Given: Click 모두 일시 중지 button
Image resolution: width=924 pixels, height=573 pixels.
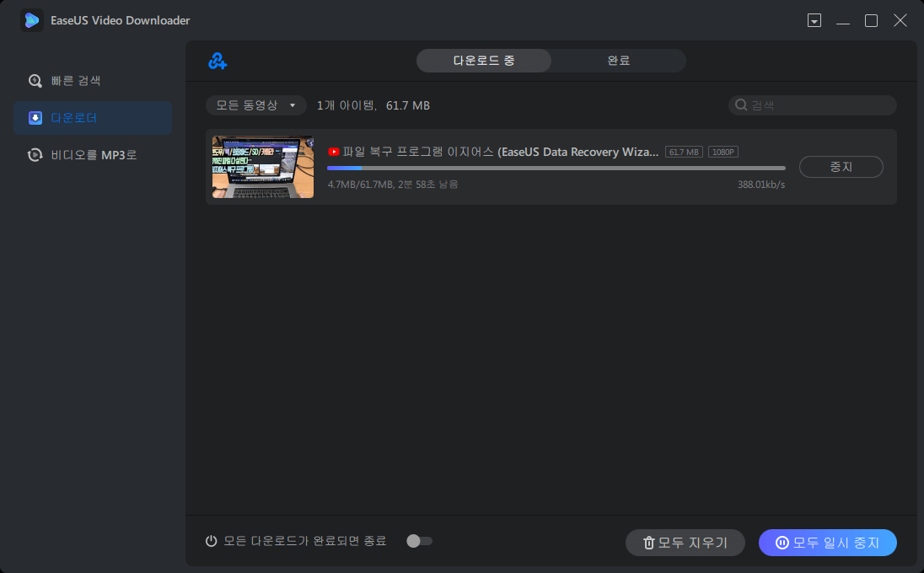Looking at the screenshot, I should coord(827,543).
